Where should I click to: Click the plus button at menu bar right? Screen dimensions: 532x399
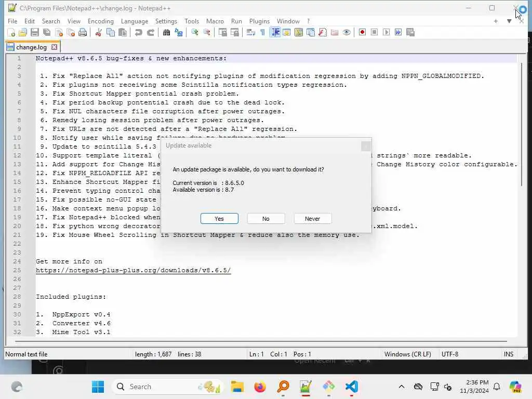tap(496, 21)
